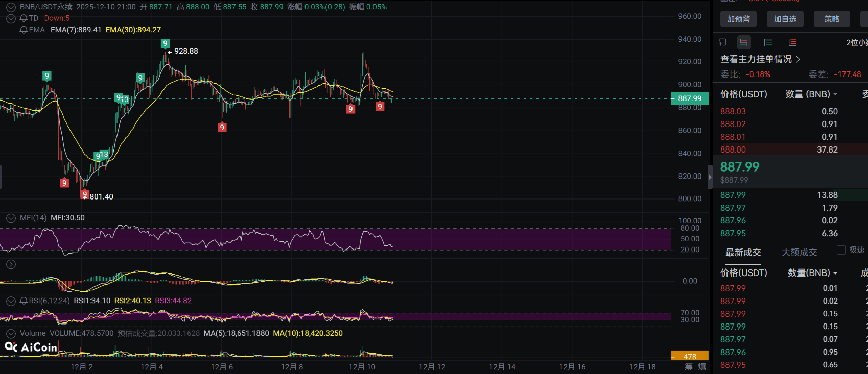Screen dimensions: 868x374
Task: Click the 12月 10 date on time axis
Action: coord(362,367)
